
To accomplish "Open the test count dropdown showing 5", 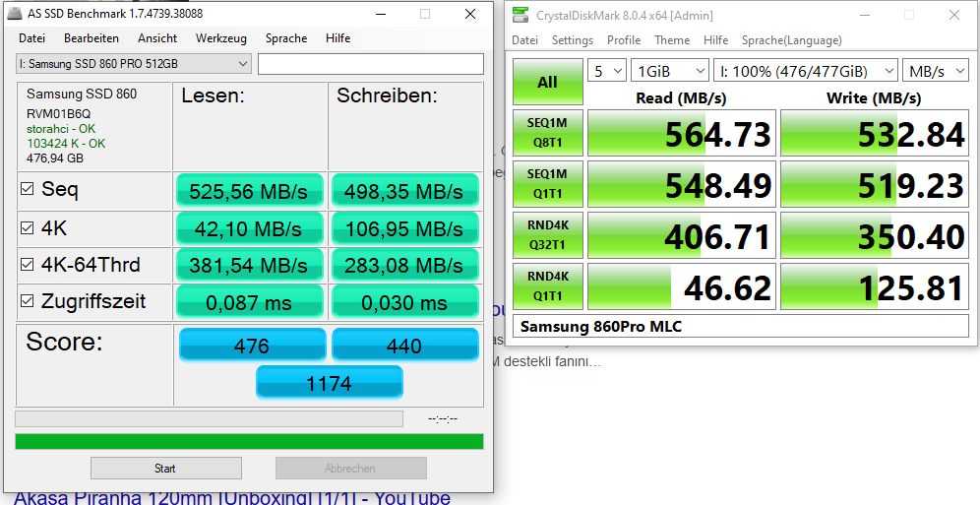I will (606, 71).
